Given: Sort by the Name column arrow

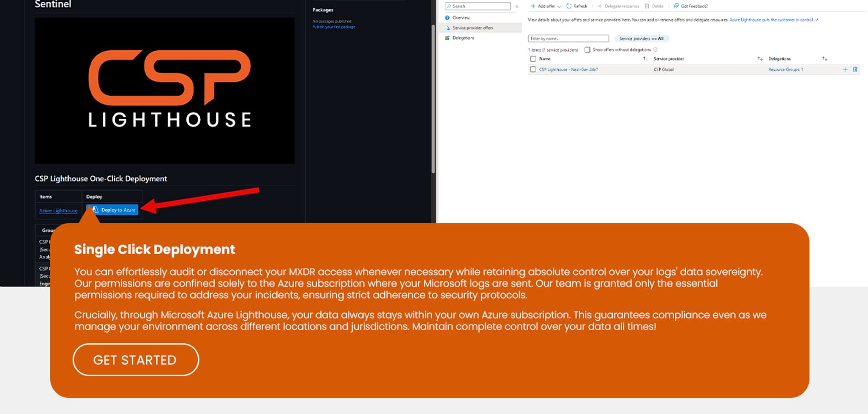Looking at the screenshot, I should click(645, 58).
